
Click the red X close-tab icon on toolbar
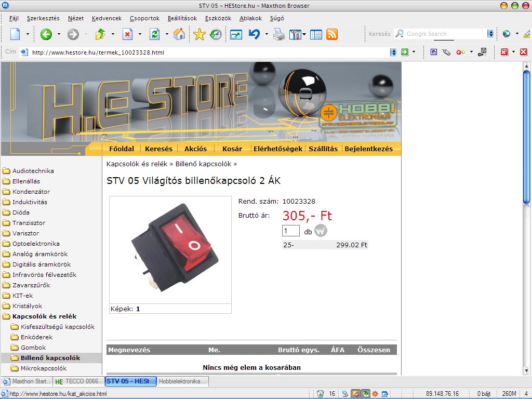tap(504, 52)
